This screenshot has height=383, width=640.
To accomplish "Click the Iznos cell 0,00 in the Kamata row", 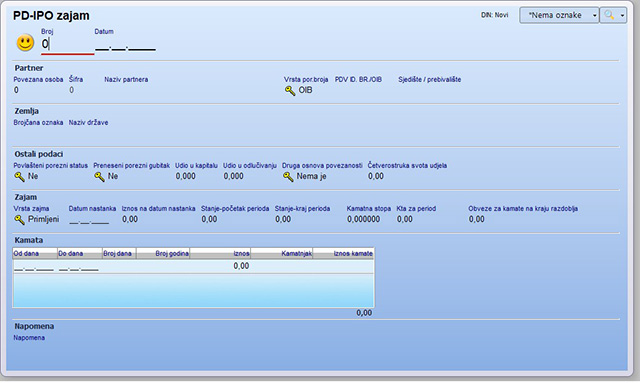I will [241, 266].
